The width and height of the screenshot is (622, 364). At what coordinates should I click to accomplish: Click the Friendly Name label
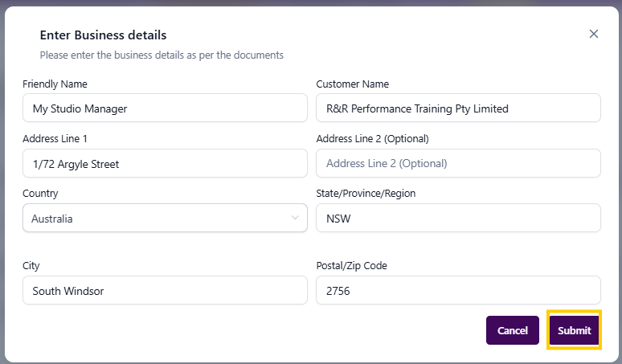55,84
